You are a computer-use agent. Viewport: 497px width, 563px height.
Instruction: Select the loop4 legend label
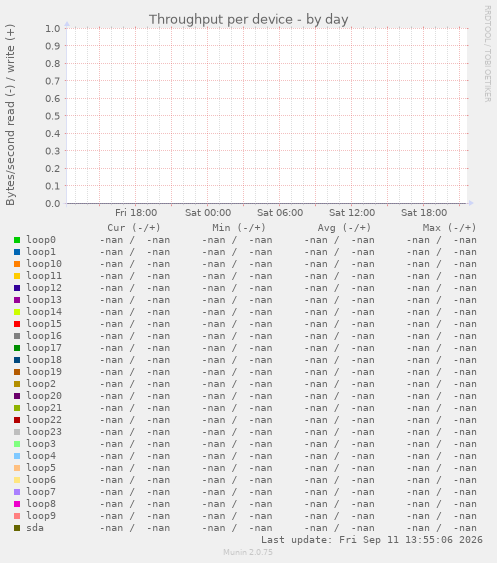pyautogui.click(x=41, y=456)
